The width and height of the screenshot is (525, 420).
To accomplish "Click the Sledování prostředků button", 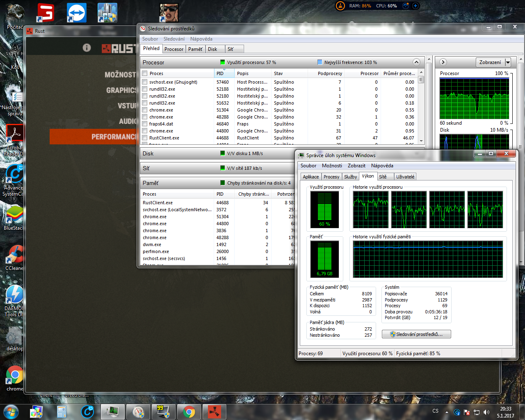I will coord(416,334).
